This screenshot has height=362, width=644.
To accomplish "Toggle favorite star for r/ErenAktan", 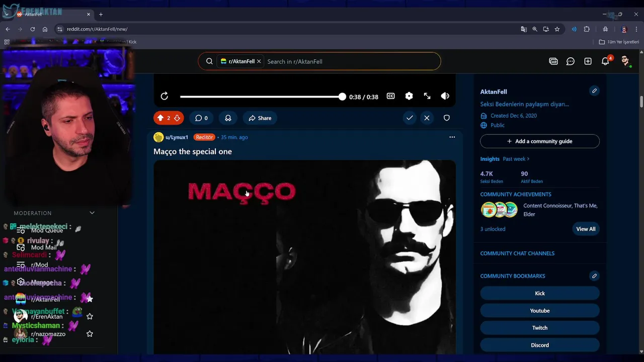I will click(x=90, y=316).
